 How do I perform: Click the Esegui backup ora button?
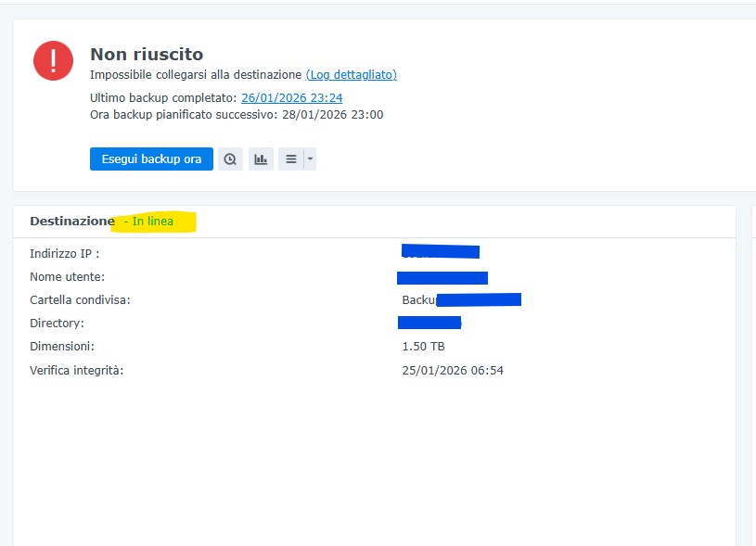[151, 159]
